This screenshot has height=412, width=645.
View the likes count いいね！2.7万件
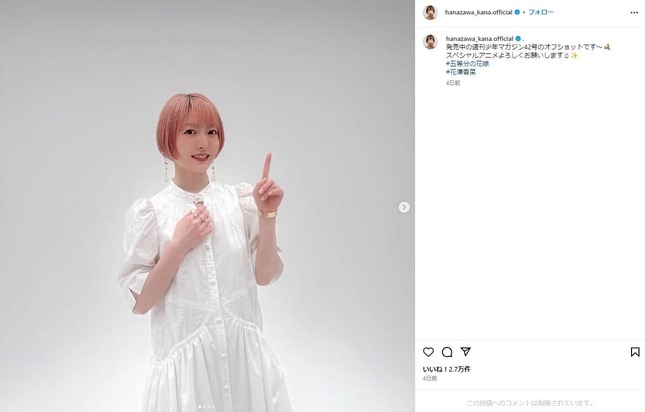tap(446, 369)
